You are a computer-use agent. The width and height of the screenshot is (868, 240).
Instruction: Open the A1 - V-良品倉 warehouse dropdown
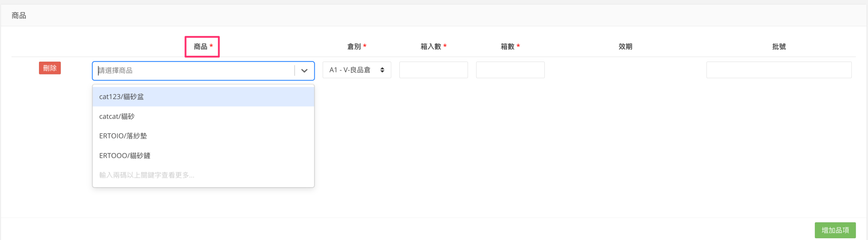(356, 70)
